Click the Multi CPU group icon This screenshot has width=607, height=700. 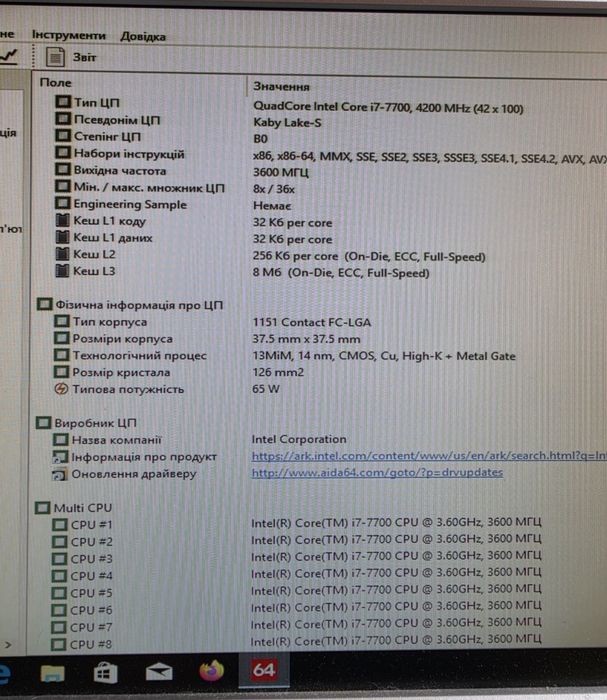click(x=42, y=508)
